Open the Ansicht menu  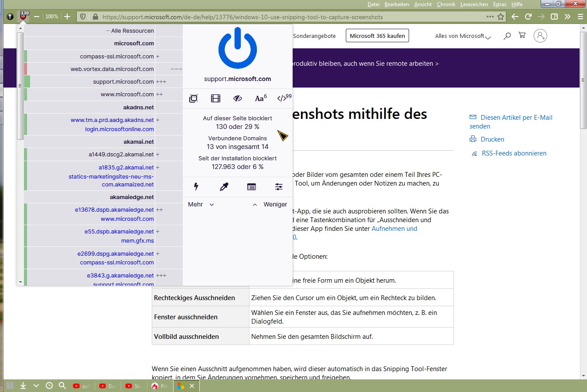point(423,4)
